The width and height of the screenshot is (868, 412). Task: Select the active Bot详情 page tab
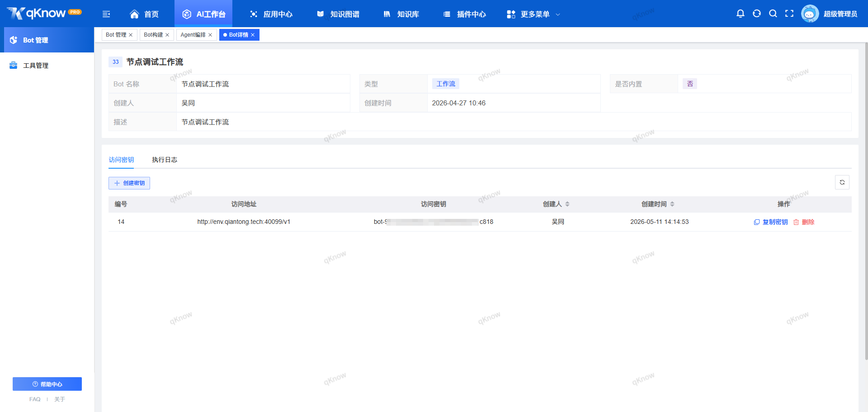pyautogui.click(x=239, y=35)
